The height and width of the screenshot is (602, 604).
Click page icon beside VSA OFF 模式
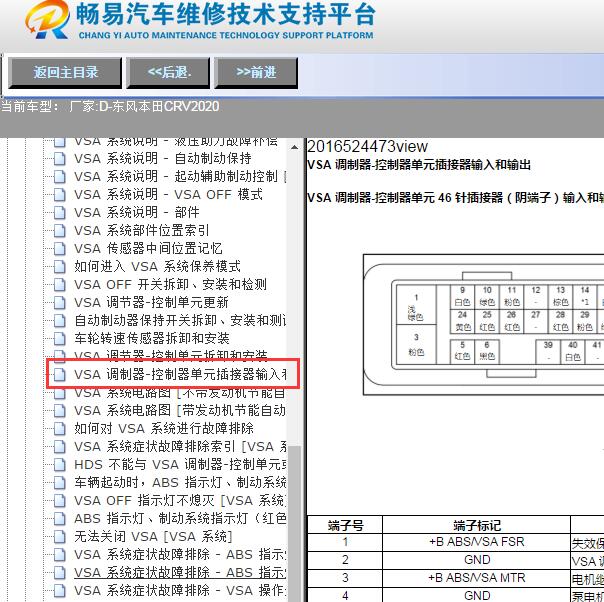[x=60, y=194]
